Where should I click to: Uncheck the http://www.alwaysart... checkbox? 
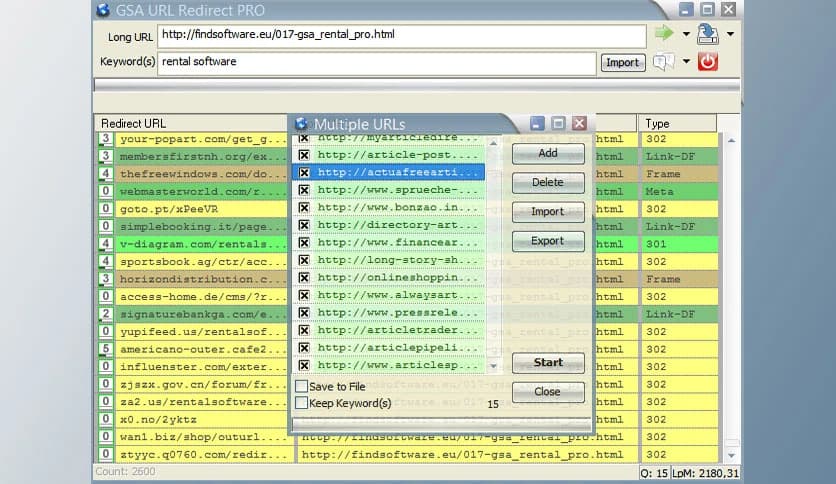click(x=304, y=295)
